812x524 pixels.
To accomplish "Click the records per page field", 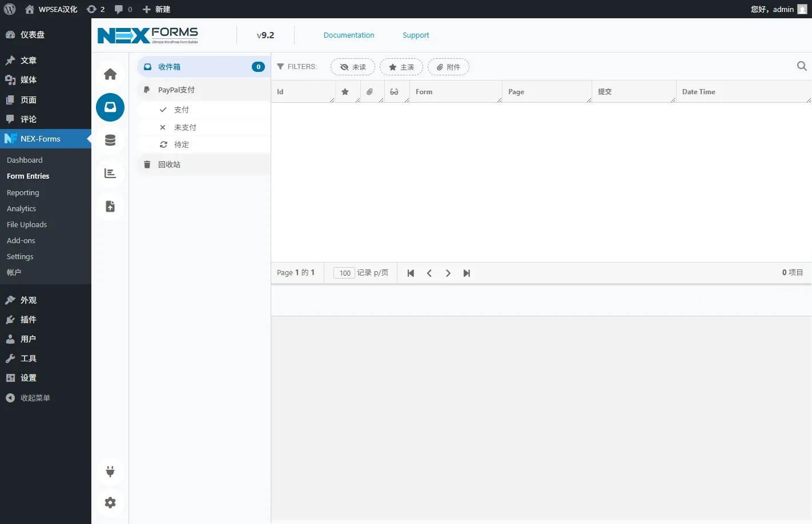I will (x=344, y=273).
